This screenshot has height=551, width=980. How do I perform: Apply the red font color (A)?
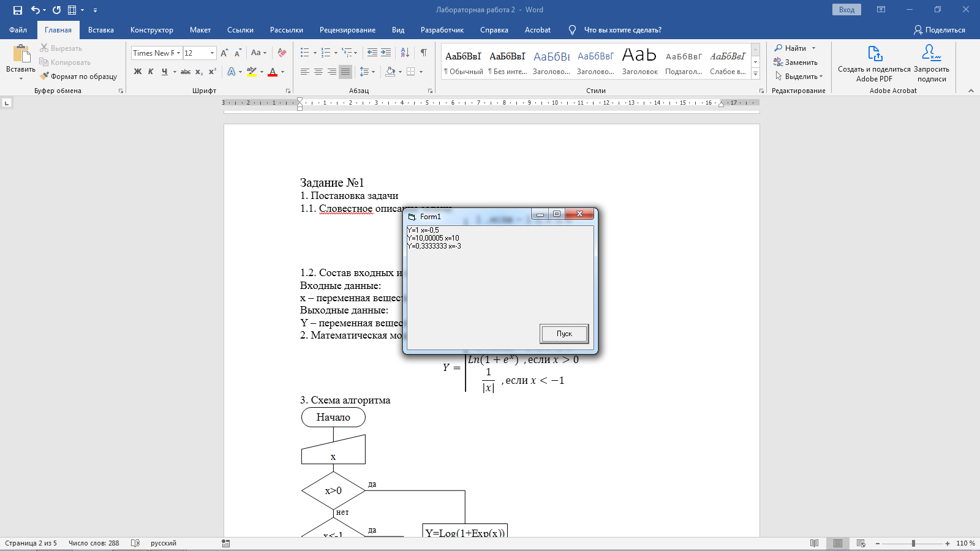(273, 72)
